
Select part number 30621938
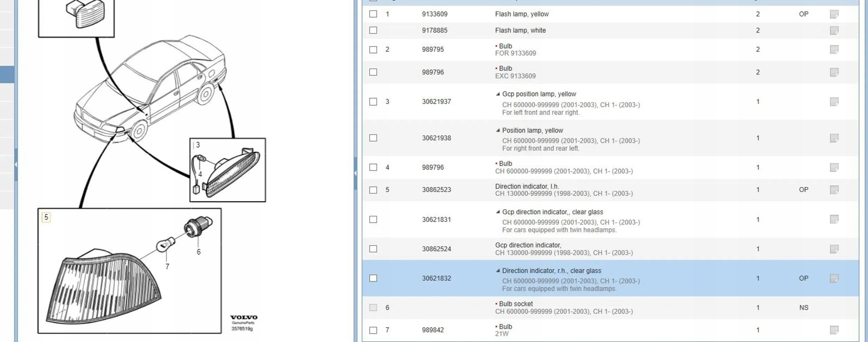tap(436, 138)
